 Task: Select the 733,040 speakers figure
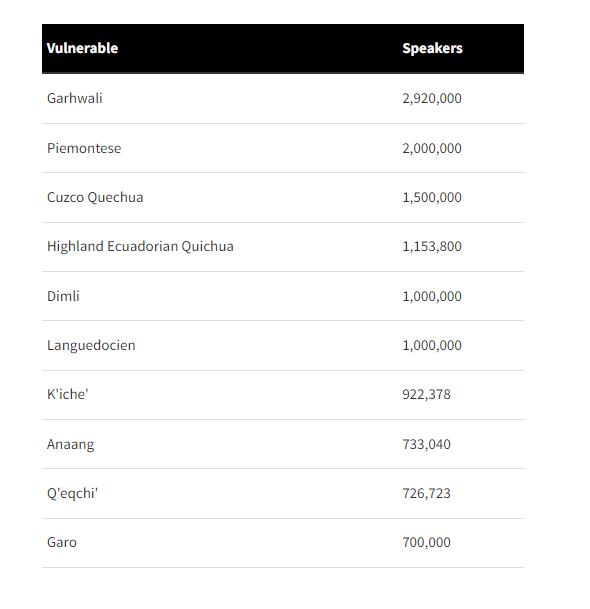coord(426,444)
